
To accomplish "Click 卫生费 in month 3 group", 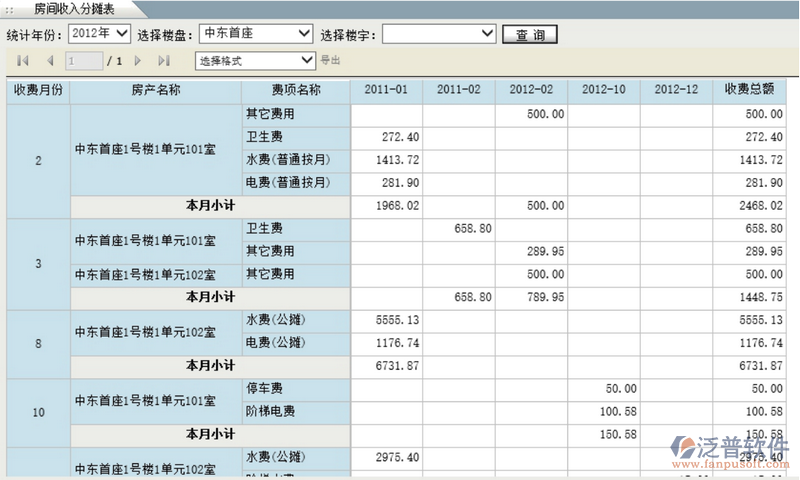I will tap(264, 229).
